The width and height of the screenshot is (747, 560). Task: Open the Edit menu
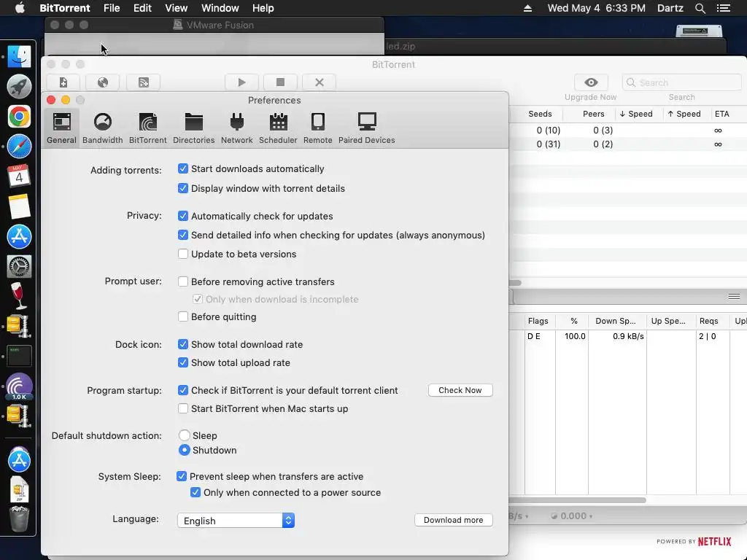(x=142, y=8)
